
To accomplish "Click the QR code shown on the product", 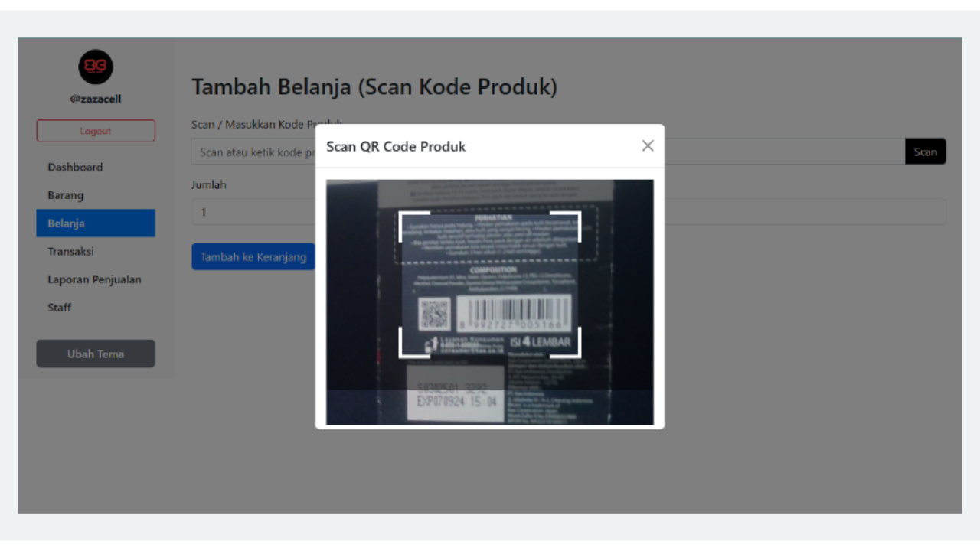I will pos(435,312).
